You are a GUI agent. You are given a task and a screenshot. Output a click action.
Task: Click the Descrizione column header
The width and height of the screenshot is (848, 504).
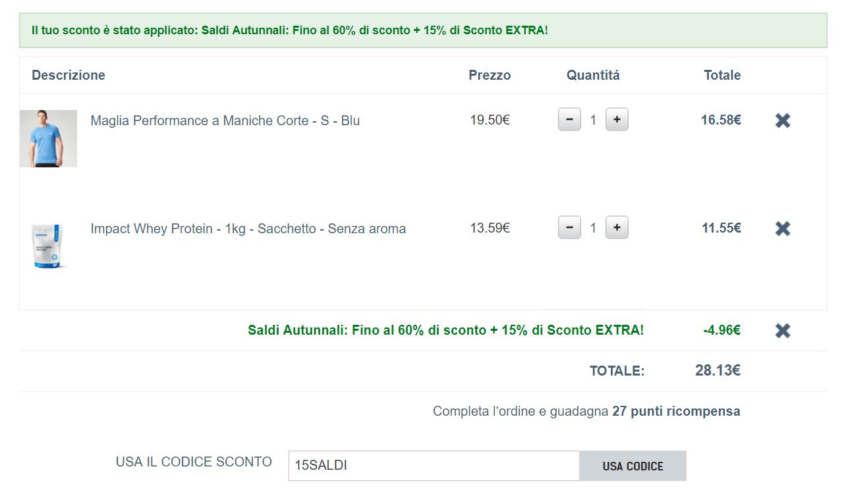point(69,75)
